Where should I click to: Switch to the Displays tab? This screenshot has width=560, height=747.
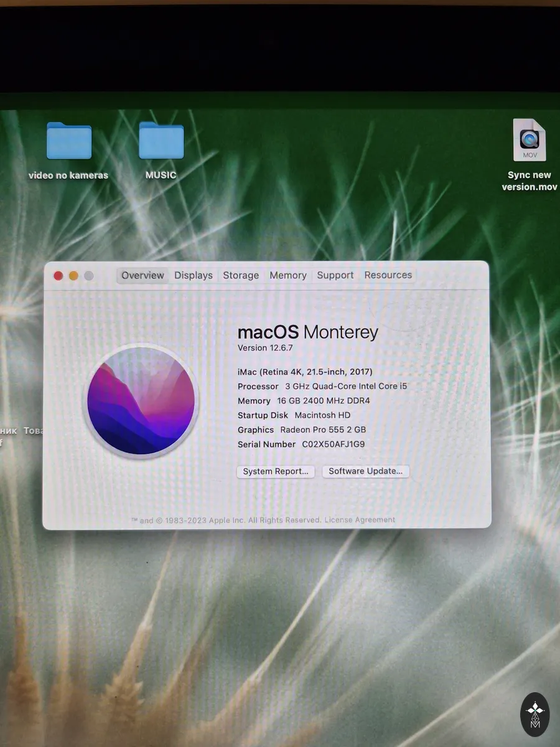194,275
